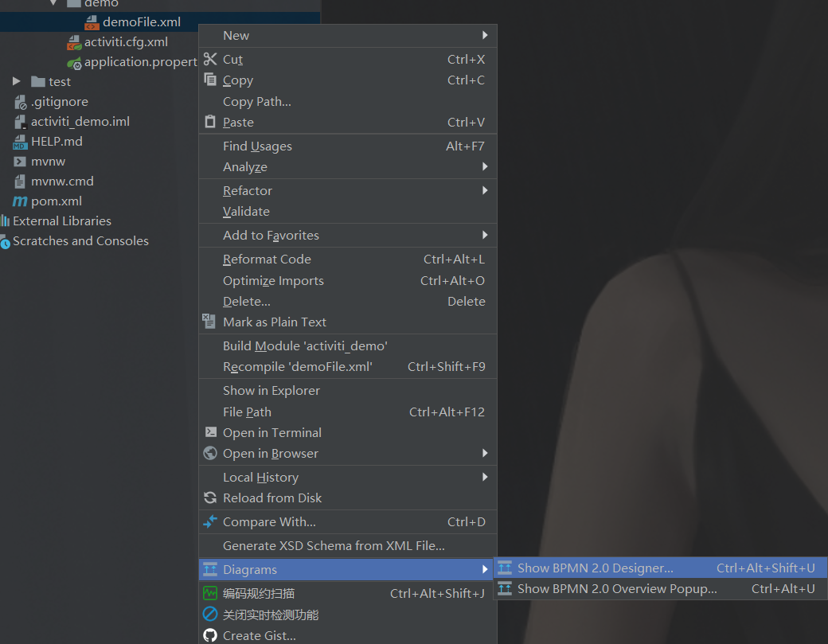This screenshot has width=828, height=644.
Task: Open the Diagrams submenu arrow
Action: click(485, 569)
